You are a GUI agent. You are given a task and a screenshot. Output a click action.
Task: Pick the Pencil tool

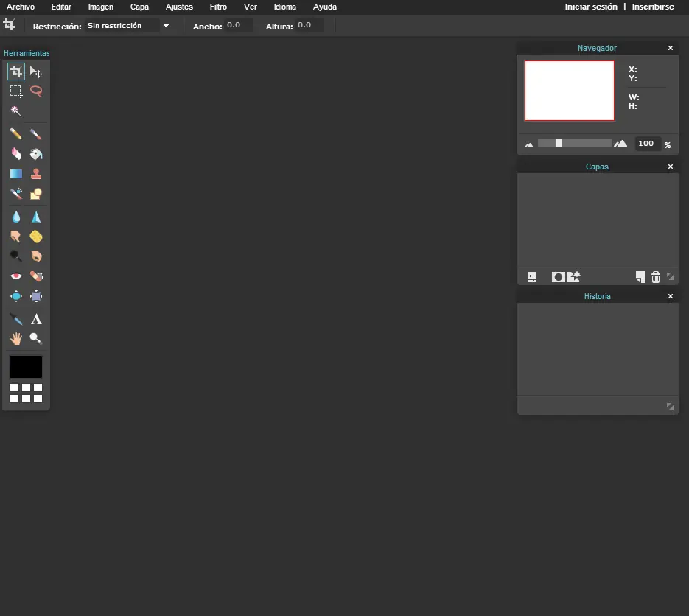(15, 134)
